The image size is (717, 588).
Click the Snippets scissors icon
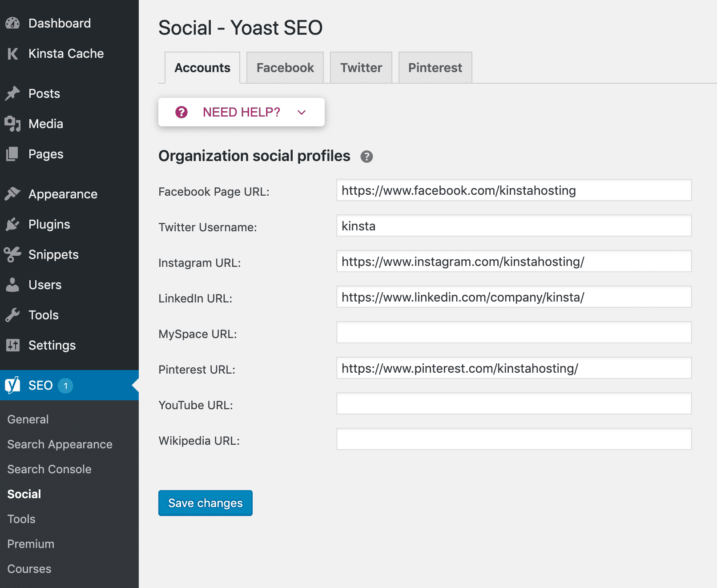click(x=12, y=254)
